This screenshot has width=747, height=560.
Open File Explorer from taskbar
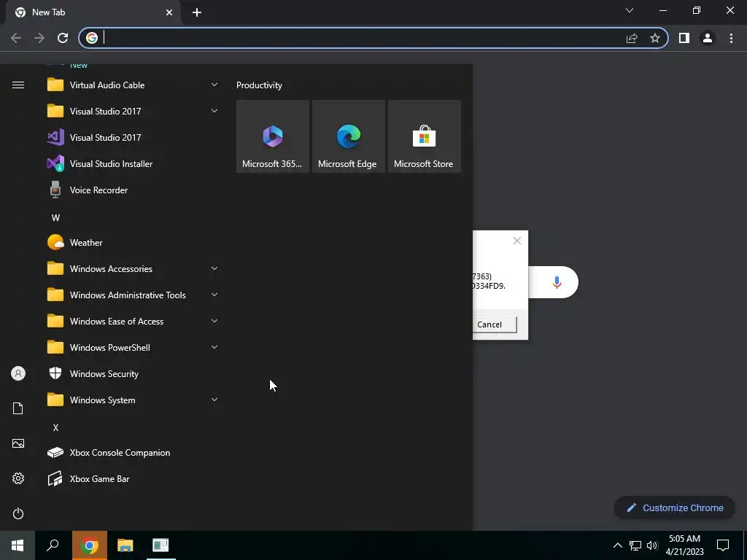point(125,545)
